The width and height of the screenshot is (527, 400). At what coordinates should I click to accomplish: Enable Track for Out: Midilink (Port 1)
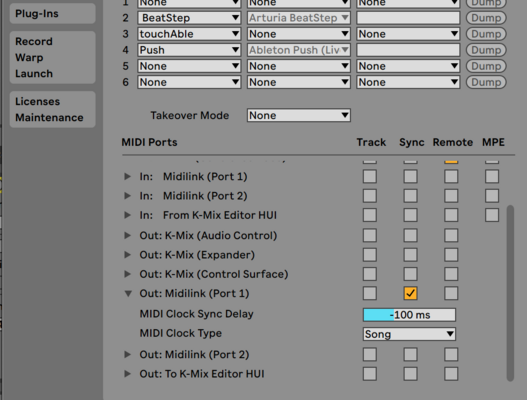370,293
